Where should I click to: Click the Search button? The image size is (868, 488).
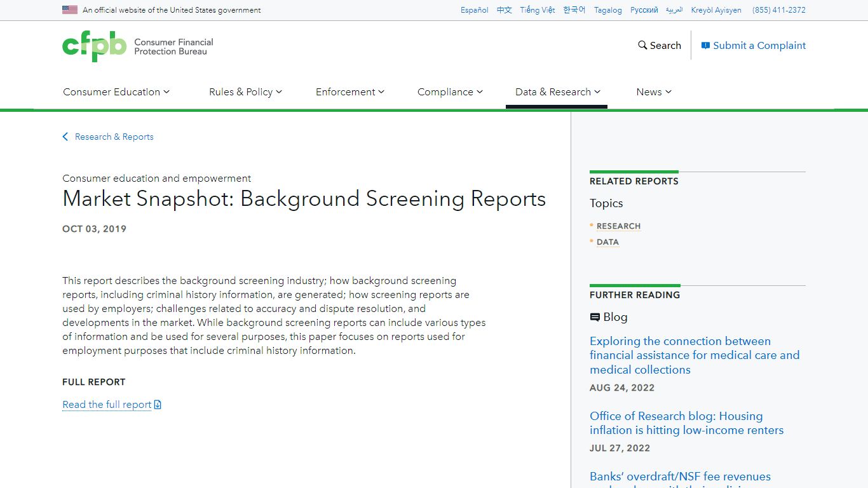tap(660, 45)
